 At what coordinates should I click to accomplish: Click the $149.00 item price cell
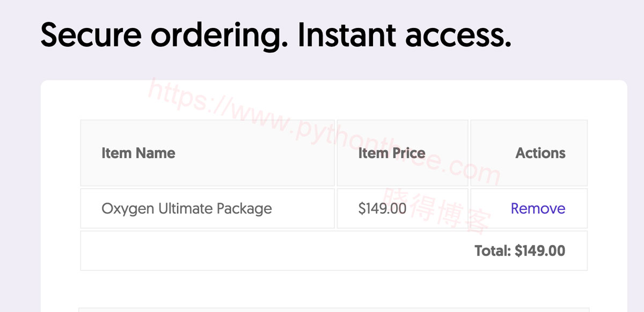coord(382,209)
